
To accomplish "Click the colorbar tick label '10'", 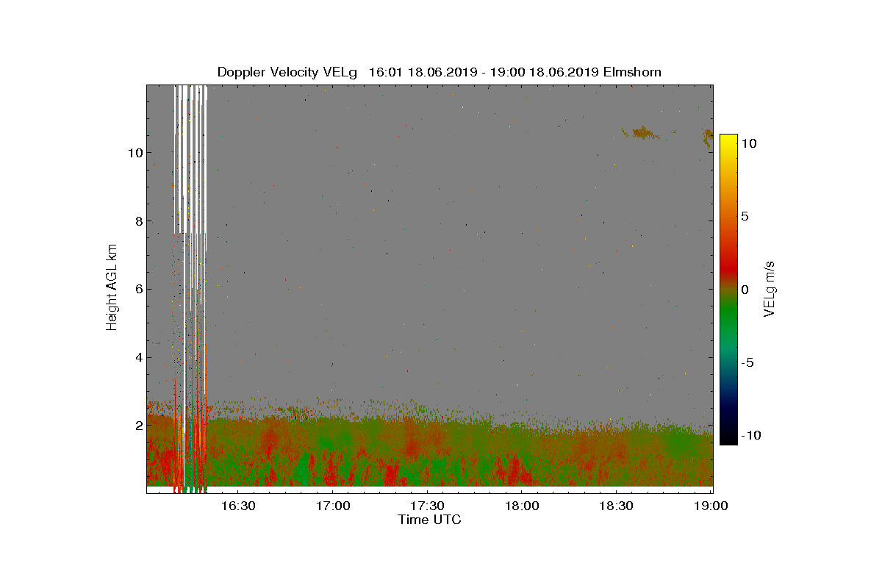I will coord(749,143).
